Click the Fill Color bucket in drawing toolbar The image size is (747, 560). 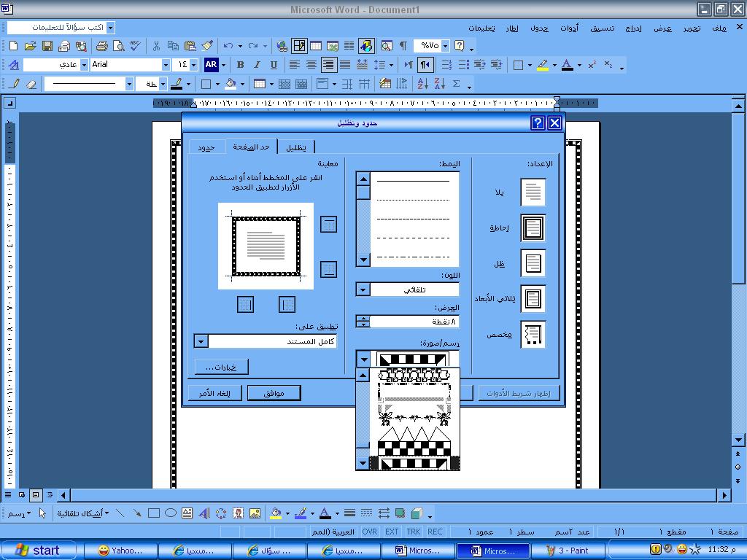275,513
